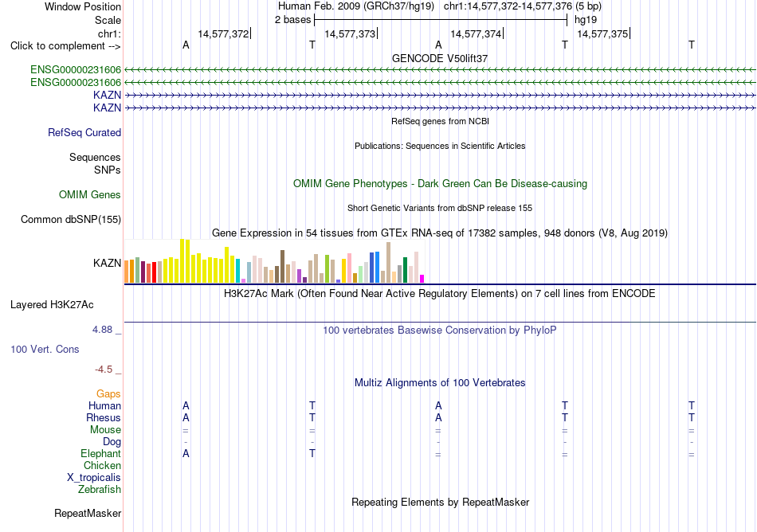Image resolution: width=757 pixels, height=532 pixels.
Task: Click the H3K27Ac Mark ENCODE track title
Action: 440,294
